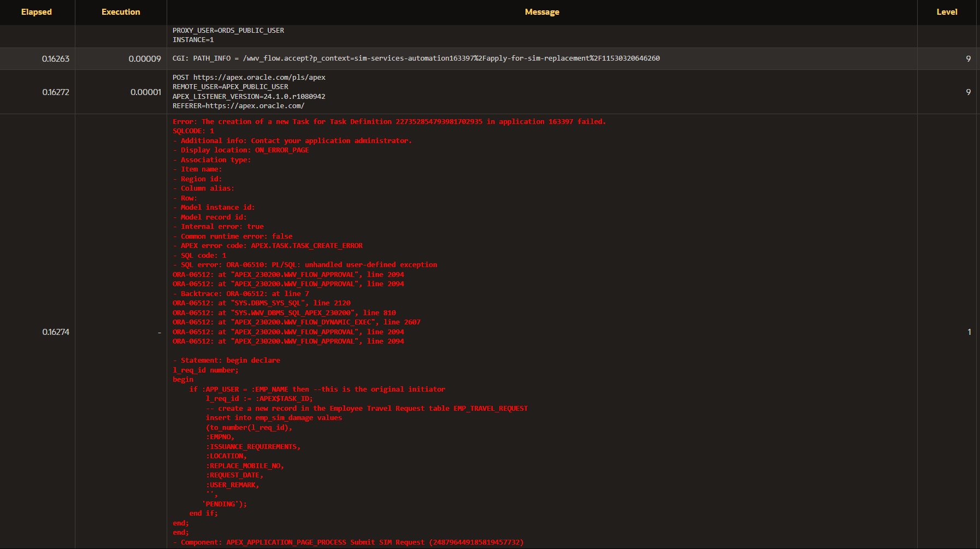Click the CGI: PATH_INFO message row
Screen dimensions: 980x549
point(416,58)
